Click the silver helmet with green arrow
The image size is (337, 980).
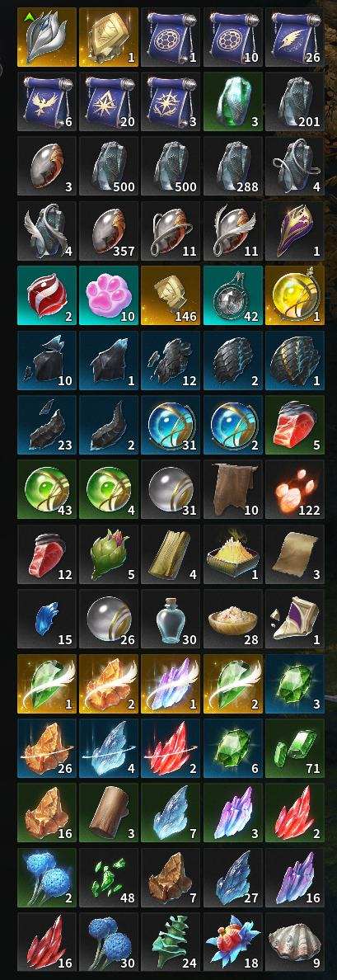click(x=47, y=37)
